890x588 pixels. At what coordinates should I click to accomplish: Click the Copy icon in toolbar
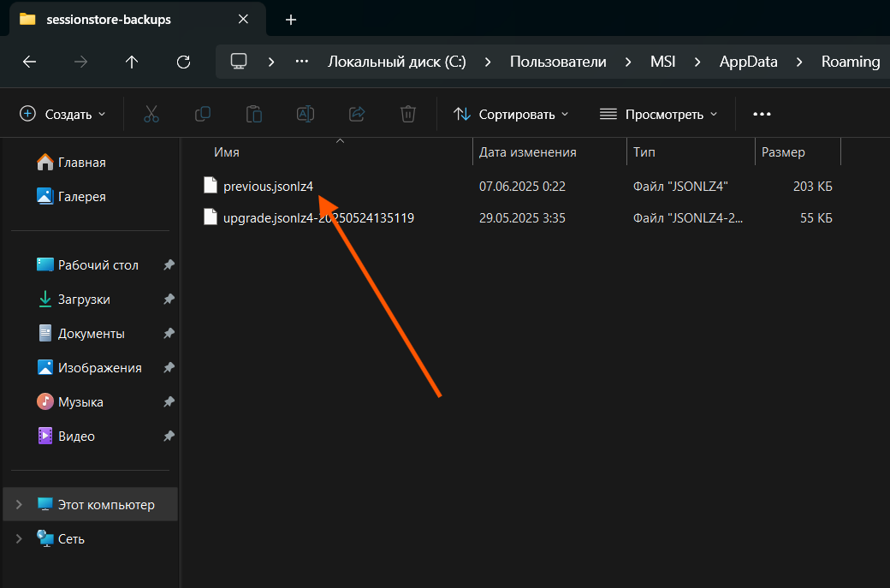203,114
